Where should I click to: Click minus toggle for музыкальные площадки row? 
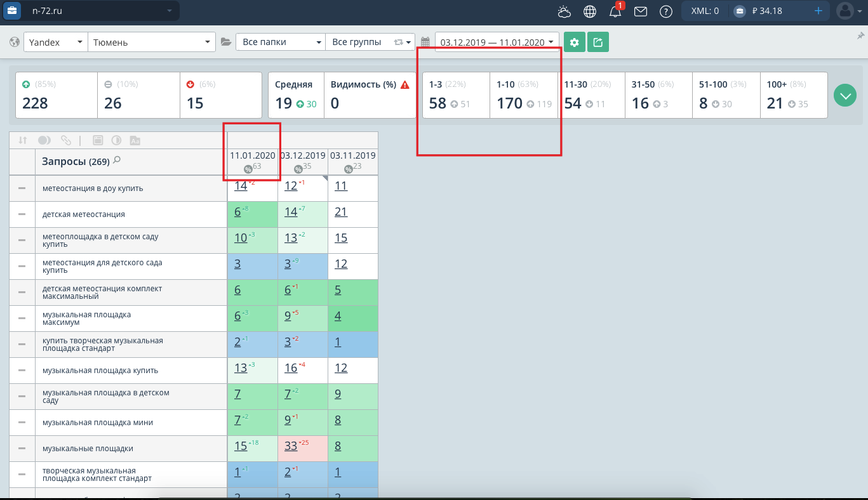coord(22,449)
